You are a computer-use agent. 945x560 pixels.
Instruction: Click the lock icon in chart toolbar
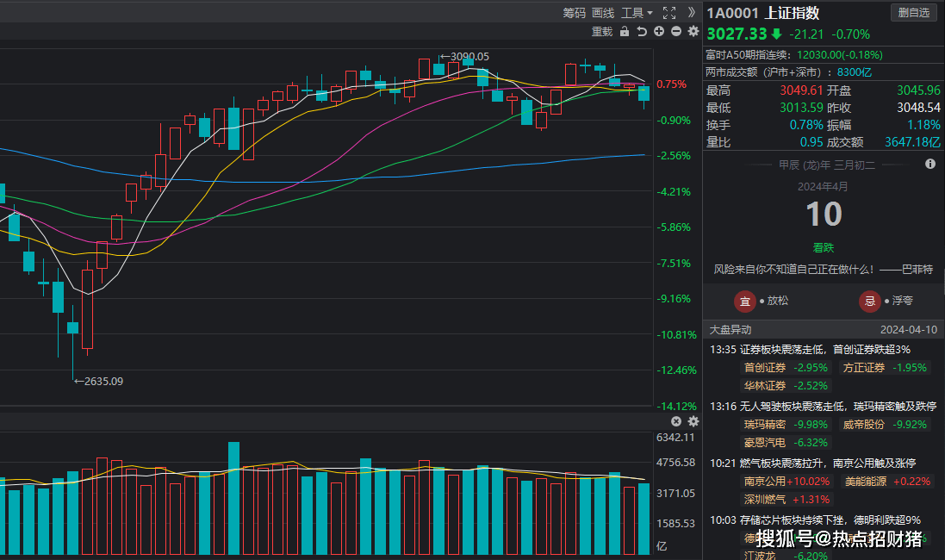tap(625, 32)
